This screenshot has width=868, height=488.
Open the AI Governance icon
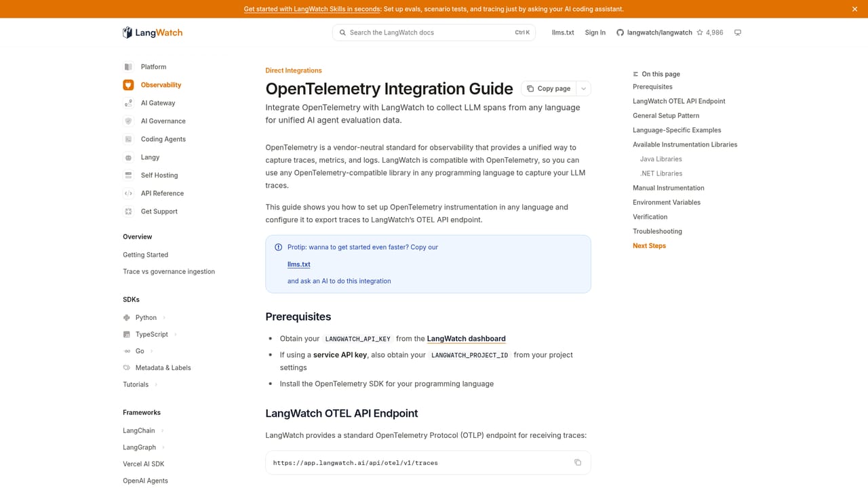coord(128,121)
